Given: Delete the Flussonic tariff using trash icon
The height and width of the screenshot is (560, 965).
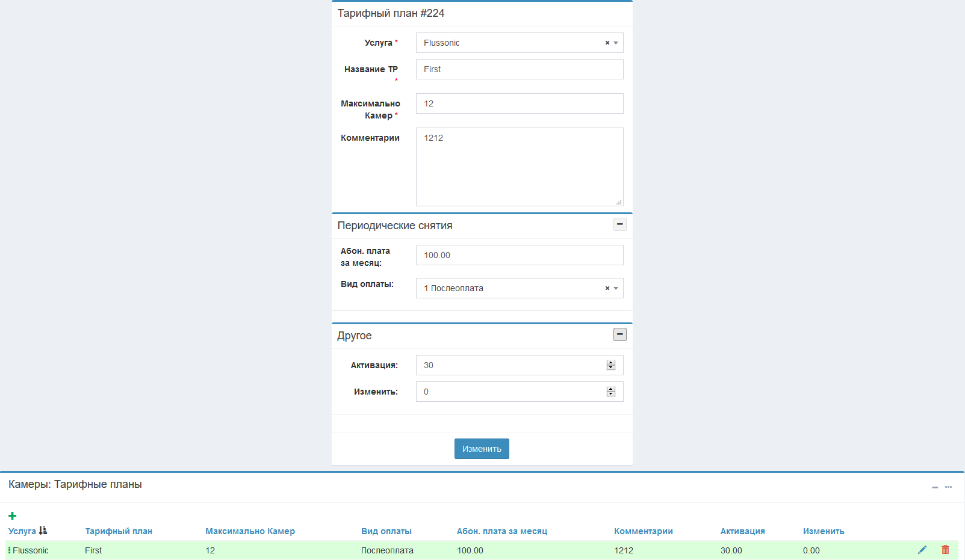Looking at the screenshot, I should (945, 550).
